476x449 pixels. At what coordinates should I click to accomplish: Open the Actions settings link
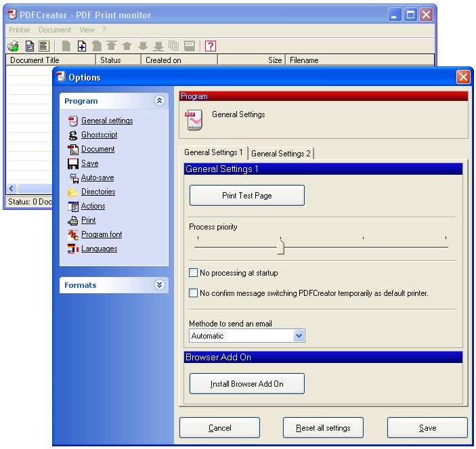coord(93,206)
